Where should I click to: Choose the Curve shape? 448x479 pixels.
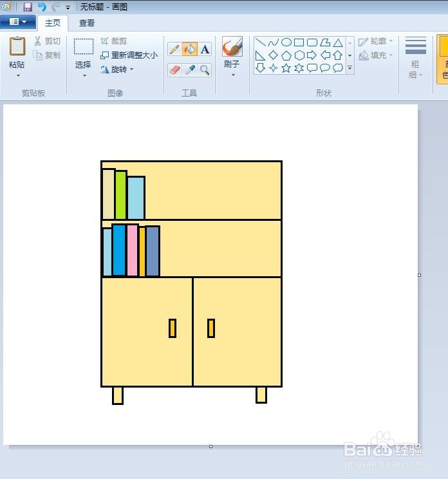click(274, 42)
